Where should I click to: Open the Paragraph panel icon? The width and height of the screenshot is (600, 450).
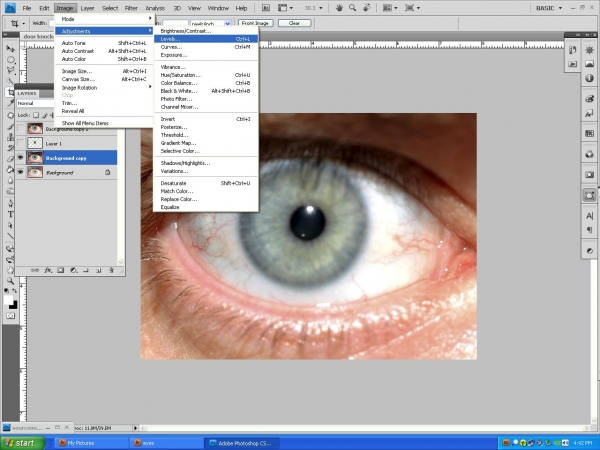[x=590, y=230]
